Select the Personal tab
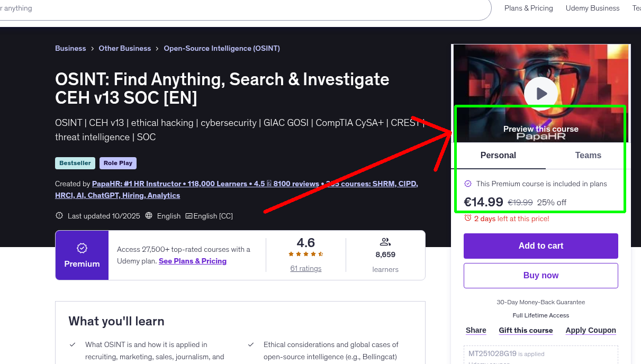Image resolution: width=641 pixels, height=364 pixels. tap(498, 155)
